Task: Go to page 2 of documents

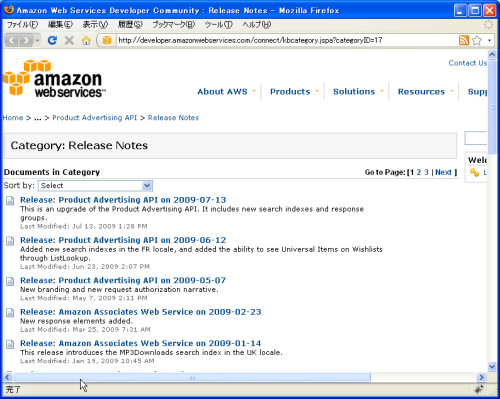Action: [x=419, y=172]
